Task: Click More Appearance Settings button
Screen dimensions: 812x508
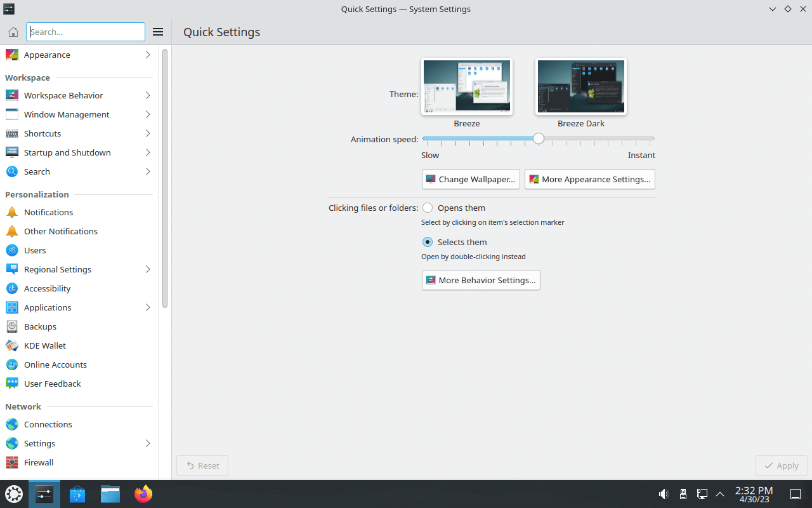Action: pos(590,179)
